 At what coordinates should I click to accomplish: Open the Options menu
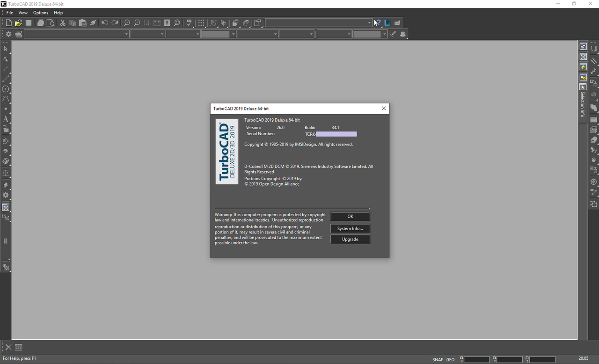click(41, 13)
